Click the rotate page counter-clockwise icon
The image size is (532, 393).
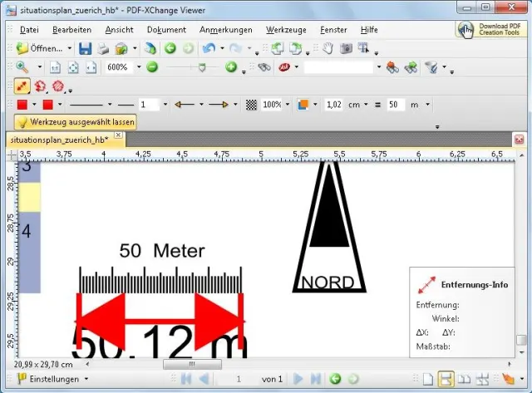point(277,48)
